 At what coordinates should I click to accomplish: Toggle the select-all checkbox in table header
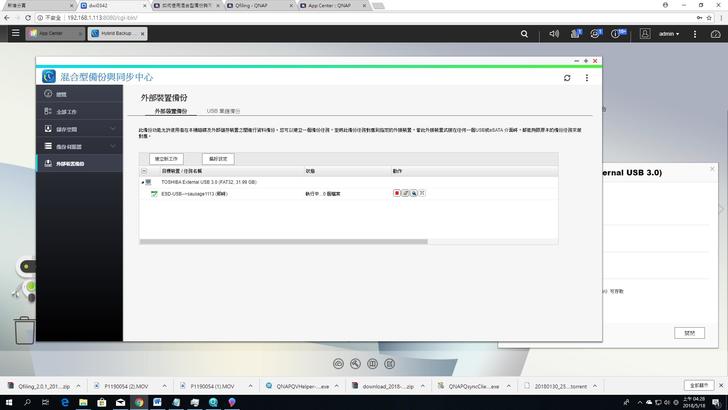coord(144,171)
